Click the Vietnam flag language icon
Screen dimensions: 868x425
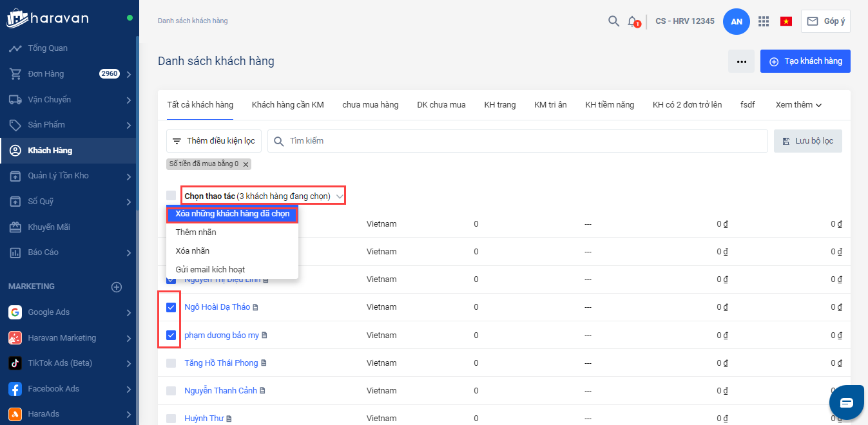coord(786,21)
